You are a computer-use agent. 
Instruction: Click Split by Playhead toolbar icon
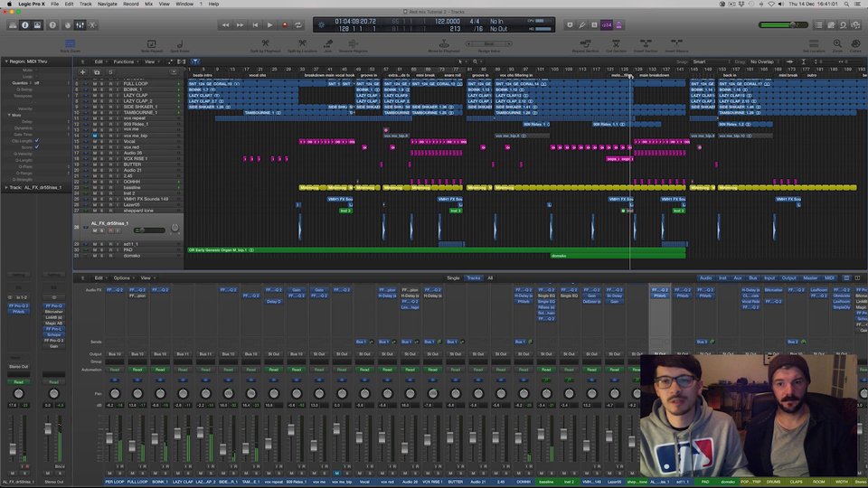[x=265, y=45]
